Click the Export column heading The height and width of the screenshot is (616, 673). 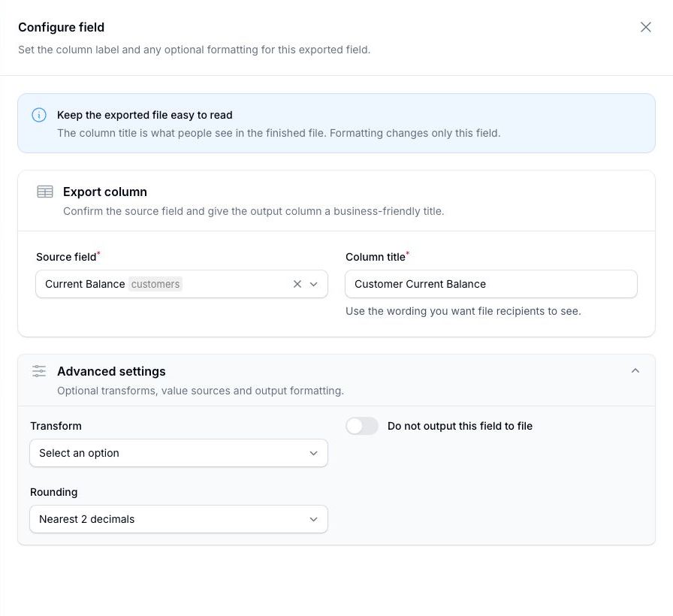(x=104, y=192)
